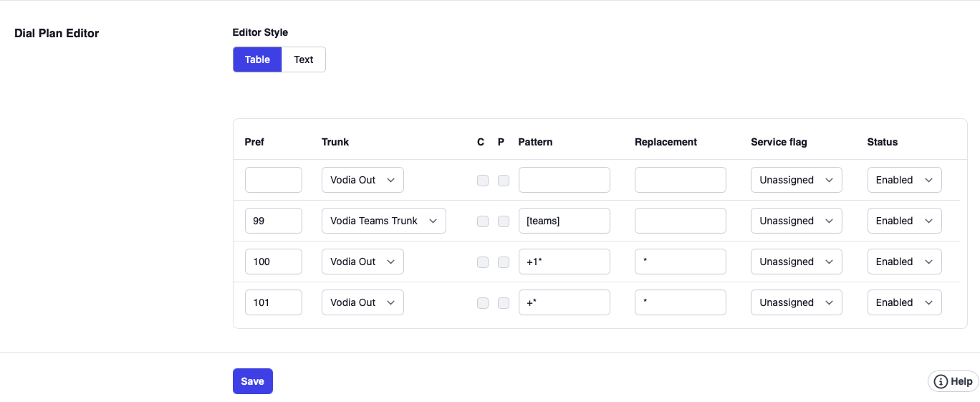Image resolution: width=980 pixels, height=402 pixels.
Task: Click empty Replacement field for pref 99
Action: click(x=680, y=221)
